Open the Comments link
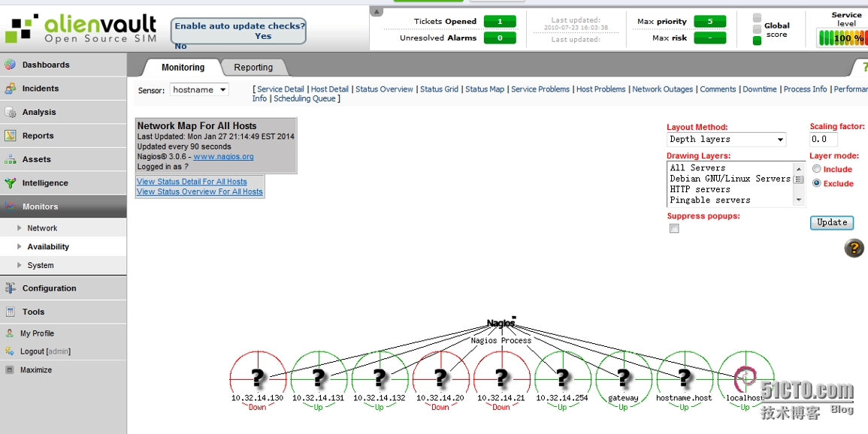This screenshot has height=434, width=868. tap(718, 89)
